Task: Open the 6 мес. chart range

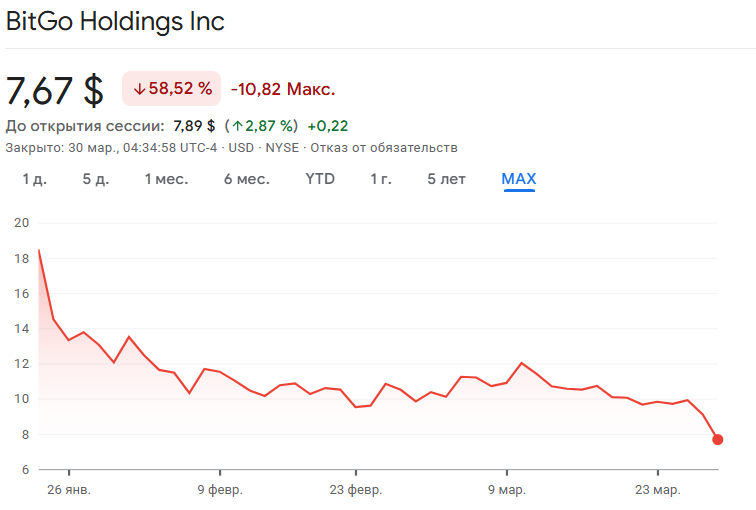Action: [x=246, y=179]
